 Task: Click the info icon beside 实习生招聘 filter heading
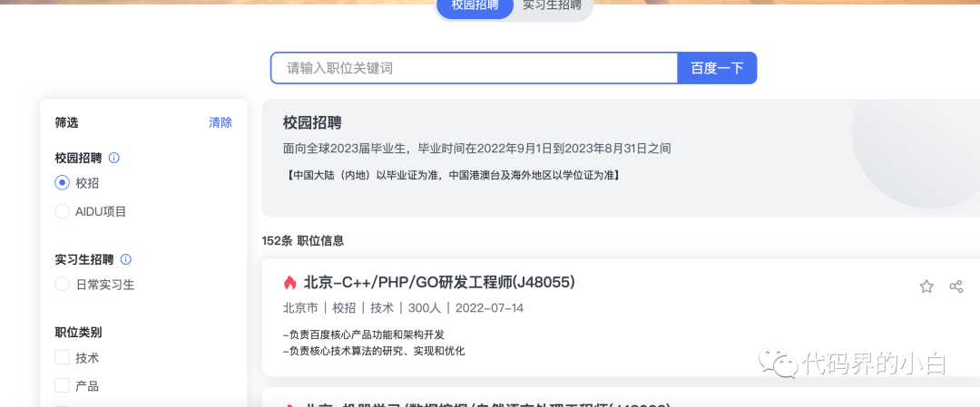(125, 259)
